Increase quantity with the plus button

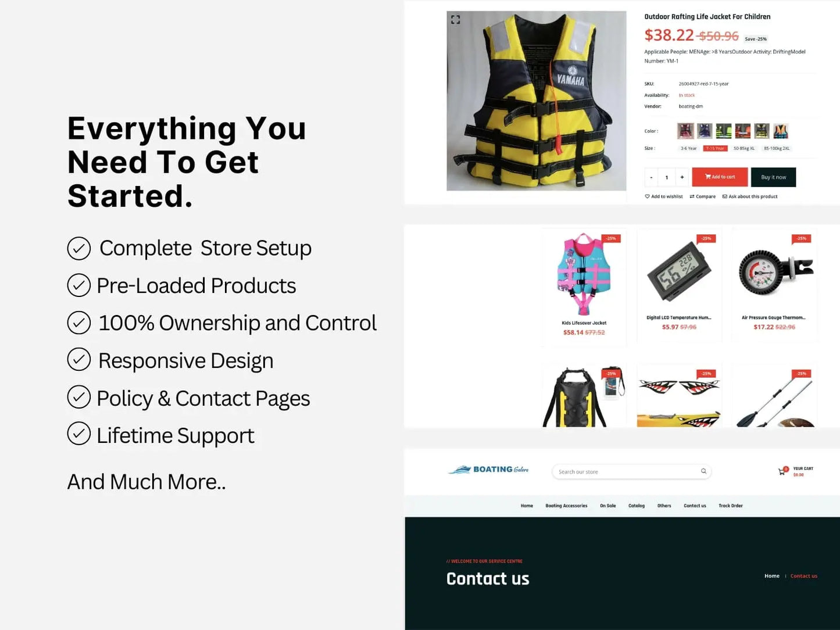pyautogui.click(x=682, y=177)
